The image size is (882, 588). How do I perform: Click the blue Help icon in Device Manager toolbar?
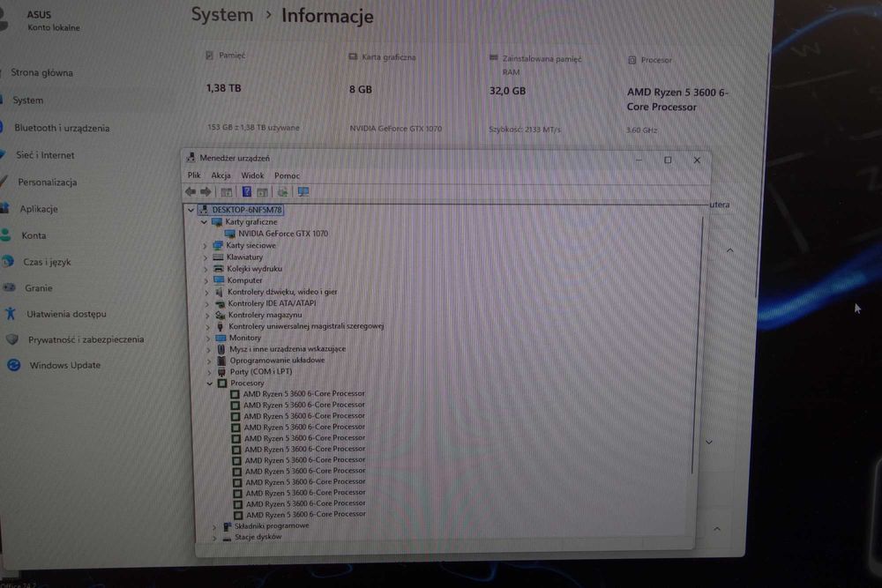pos(246,191)
